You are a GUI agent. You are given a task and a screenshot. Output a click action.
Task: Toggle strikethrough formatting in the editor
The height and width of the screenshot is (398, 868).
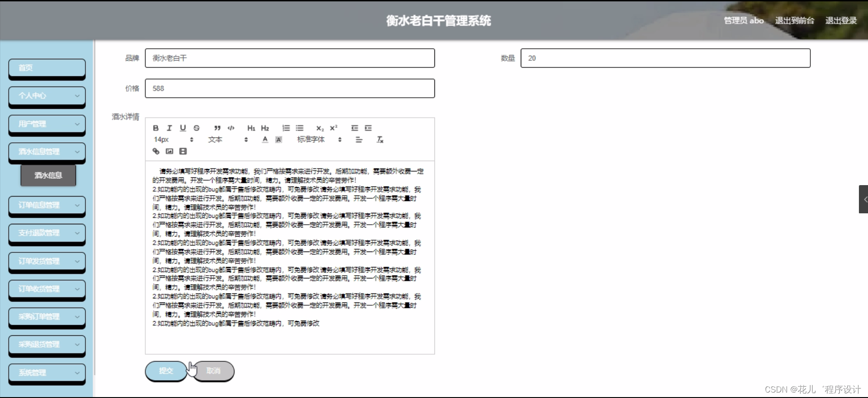(197, 128)
